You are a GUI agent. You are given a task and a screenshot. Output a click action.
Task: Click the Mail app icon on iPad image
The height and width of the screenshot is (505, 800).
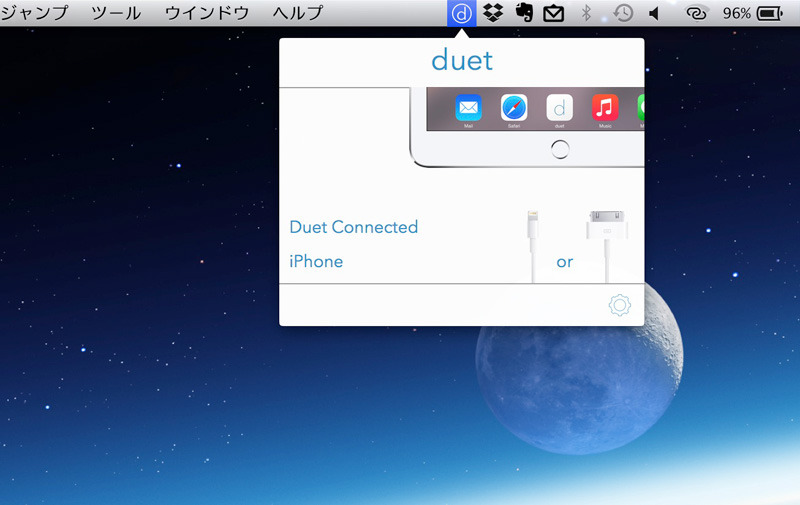468,107
